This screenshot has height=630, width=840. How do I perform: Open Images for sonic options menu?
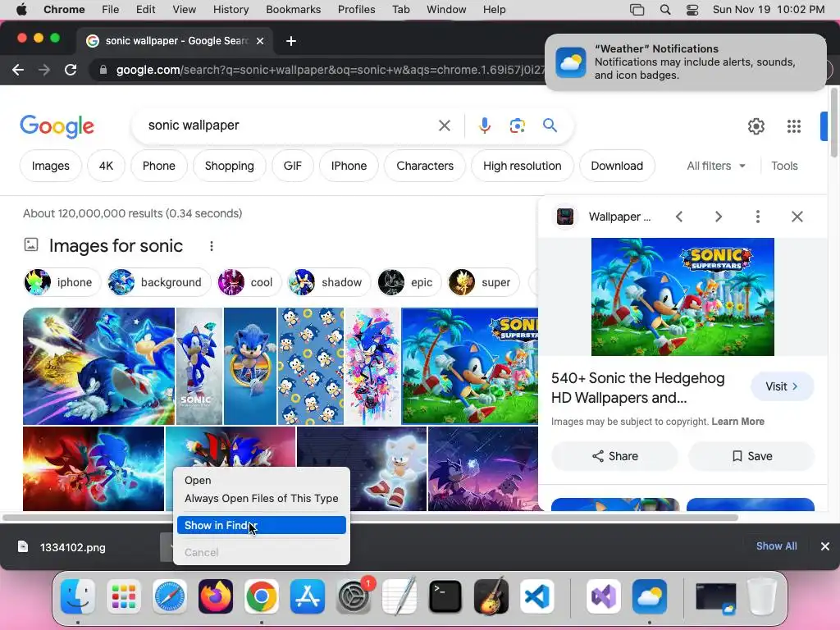tap(212, 246)
